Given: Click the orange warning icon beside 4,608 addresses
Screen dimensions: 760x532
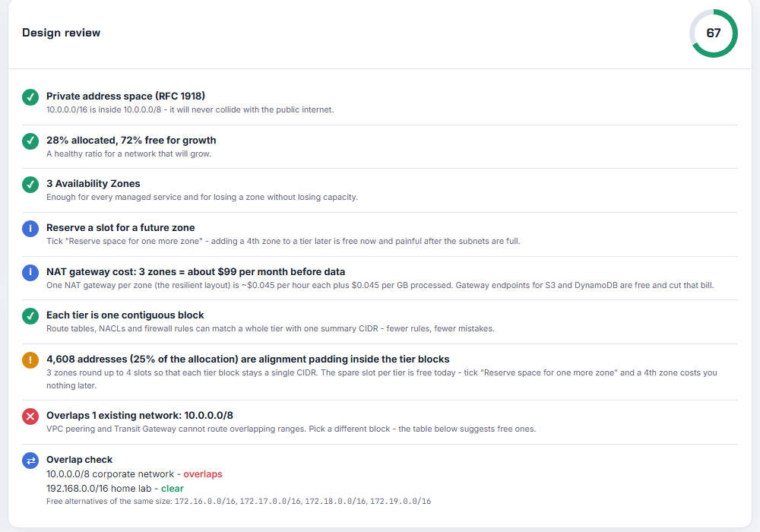Looking at the screenshot, I should click(30, 360).
